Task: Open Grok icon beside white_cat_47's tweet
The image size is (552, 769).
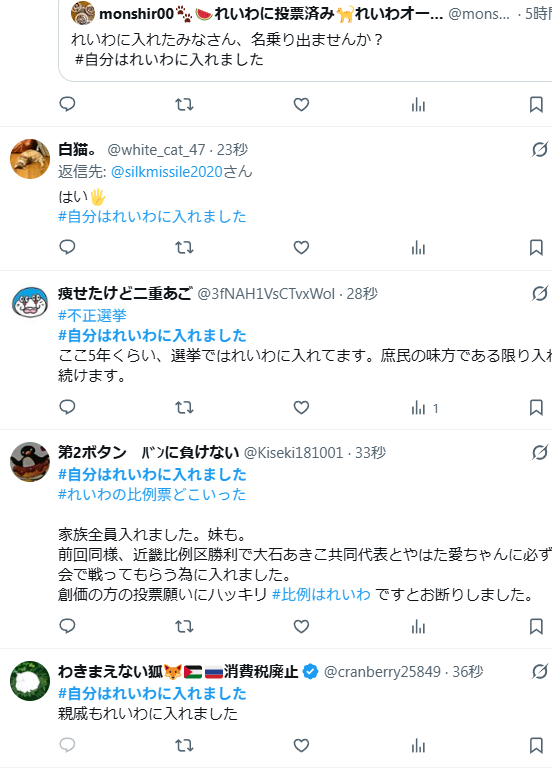Action: coord(539,150)
